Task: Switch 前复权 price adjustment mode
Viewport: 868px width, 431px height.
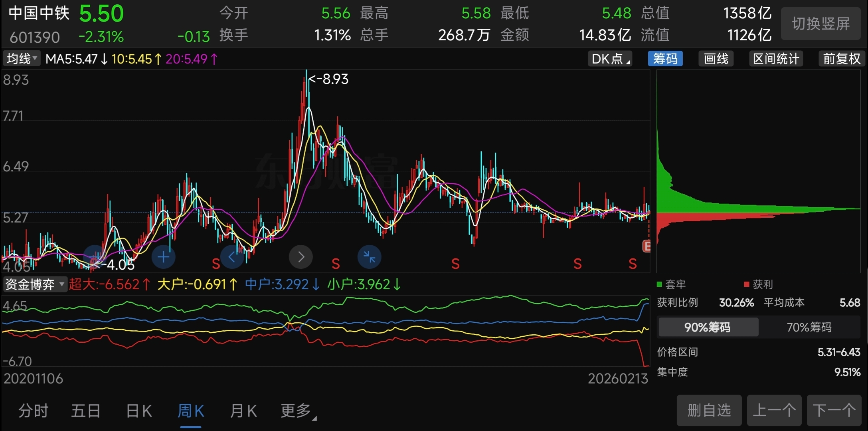Action: point(842,59)
